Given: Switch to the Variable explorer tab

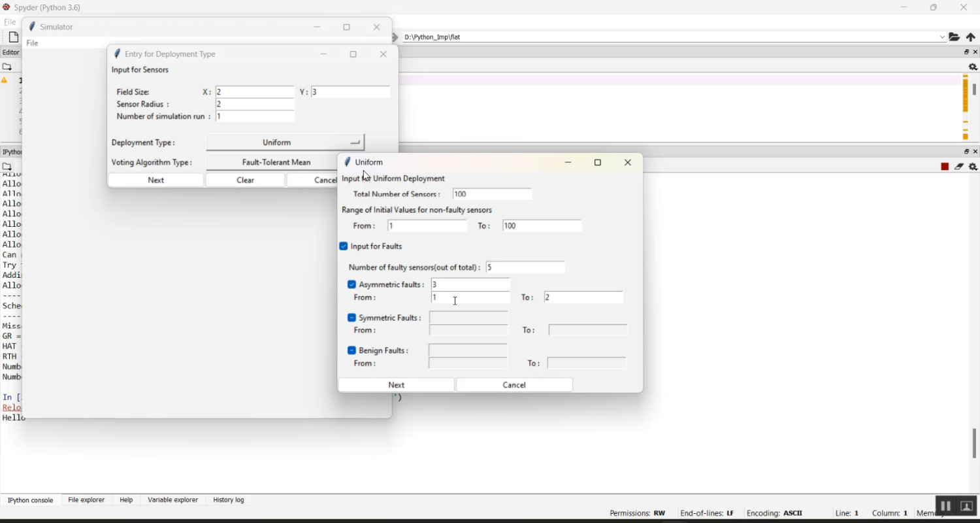Looking at the screenshot, I should tap(172, 500).
